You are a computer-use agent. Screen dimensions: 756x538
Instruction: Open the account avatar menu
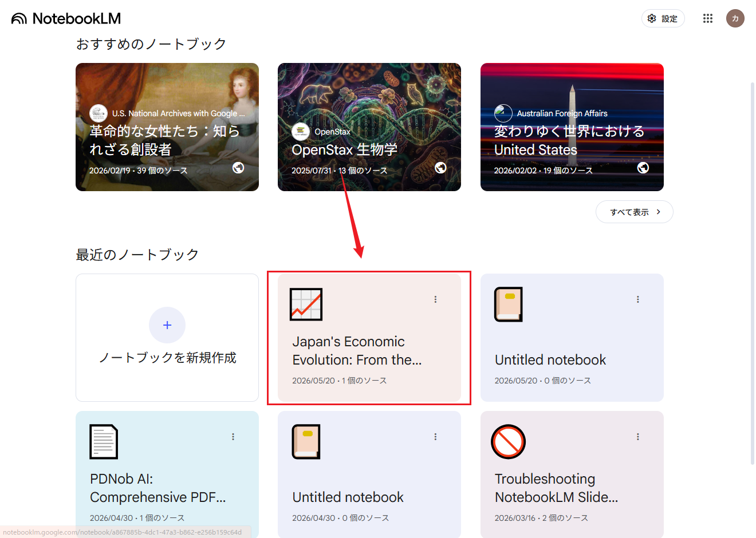(735, 18)
